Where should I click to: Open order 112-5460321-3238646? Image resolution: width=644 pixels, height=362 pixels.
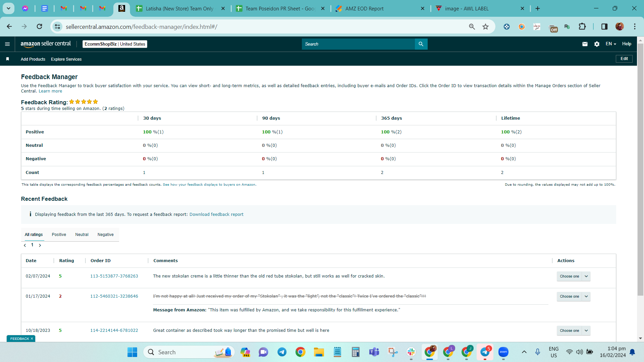coord(114,296)
